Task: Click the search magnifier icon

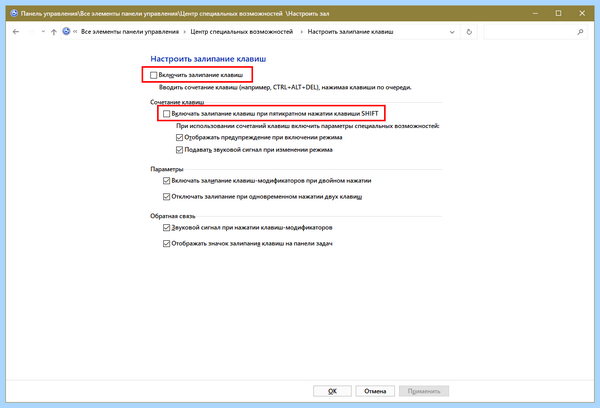Action: tap(580, 32)
